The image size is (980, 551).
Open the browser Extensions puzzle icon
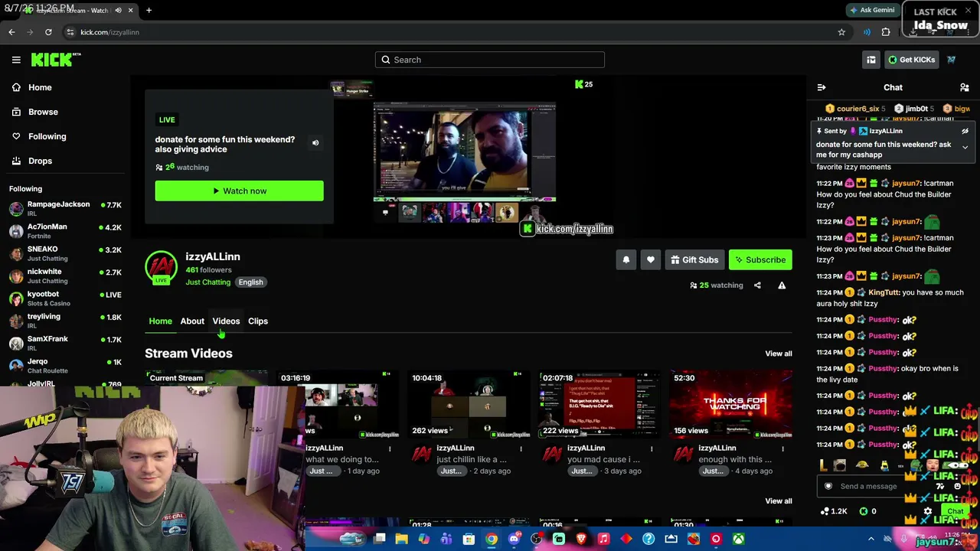[x=886, y=32]
